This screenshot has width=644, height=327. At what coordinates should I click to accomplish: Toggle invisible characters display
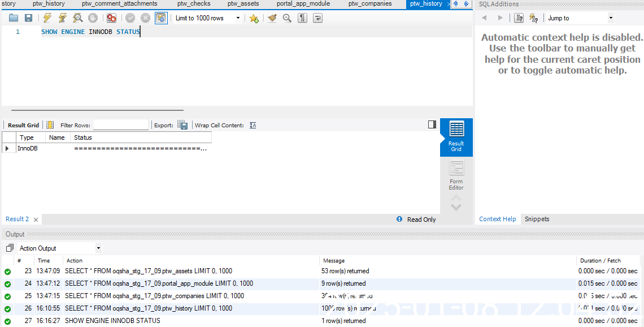[x=303, y=18]
